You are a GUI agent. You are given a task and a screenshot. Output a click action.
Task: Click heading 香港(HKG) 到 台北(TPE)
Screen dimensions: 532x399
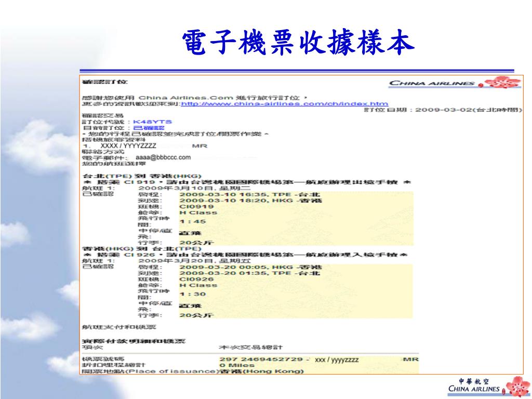pos(142,249)
